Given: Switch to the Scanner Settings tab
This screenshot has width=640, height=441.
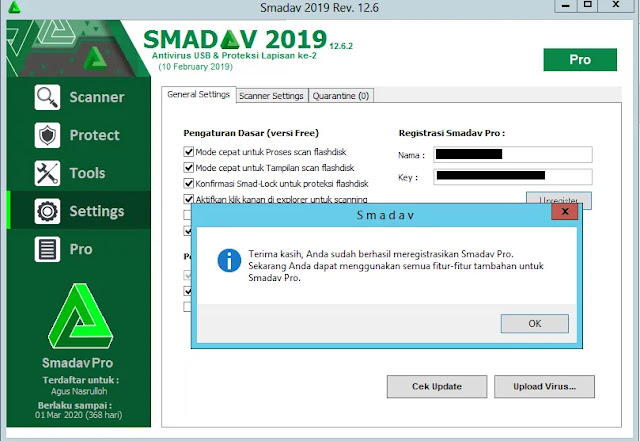Looking at the screenshot, I should [x=271, y=96].
